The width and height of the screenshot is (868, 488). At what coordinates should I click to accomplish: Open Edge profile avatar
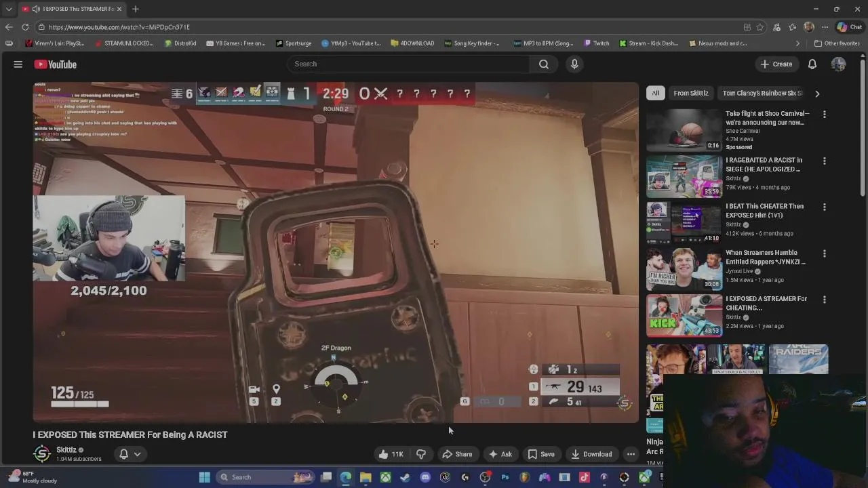tap(808, 27)
